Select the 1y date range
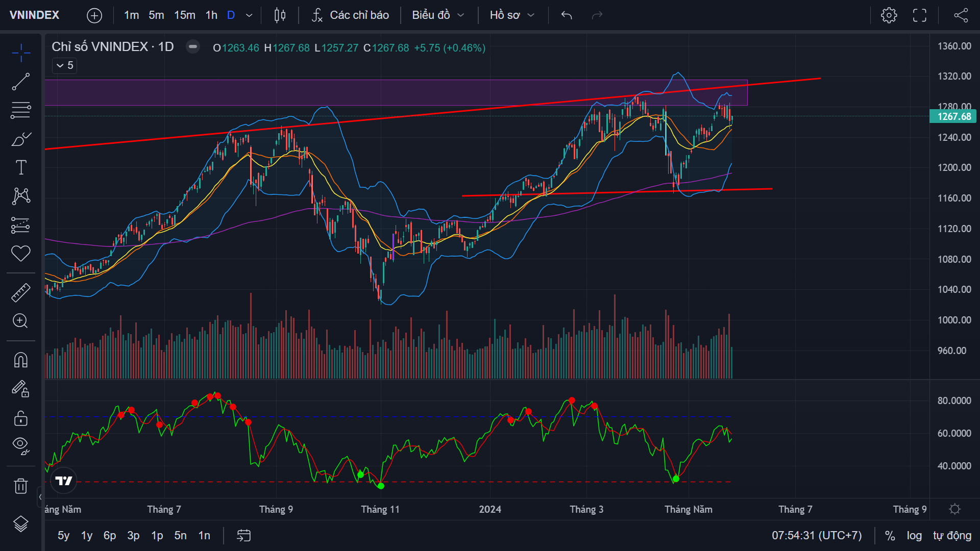The height and width of the screenshot is (551, 980). point(87,536)
